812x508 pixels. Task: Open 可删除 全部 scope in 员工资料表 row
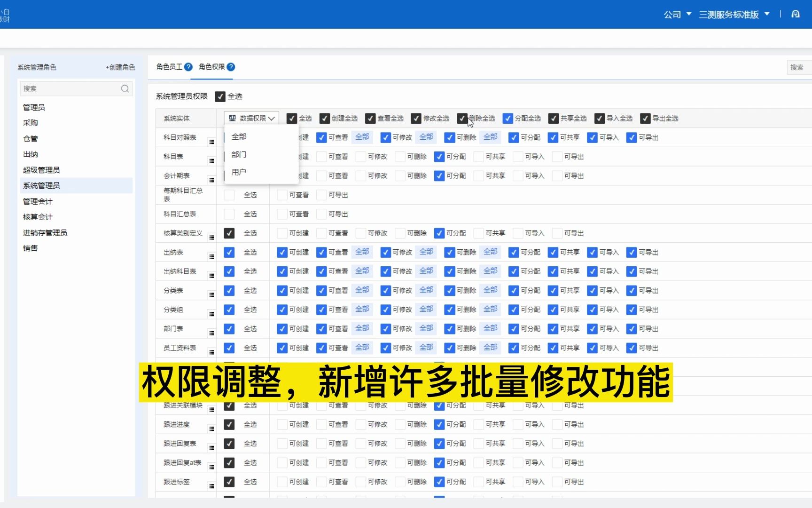coord(491,348)
